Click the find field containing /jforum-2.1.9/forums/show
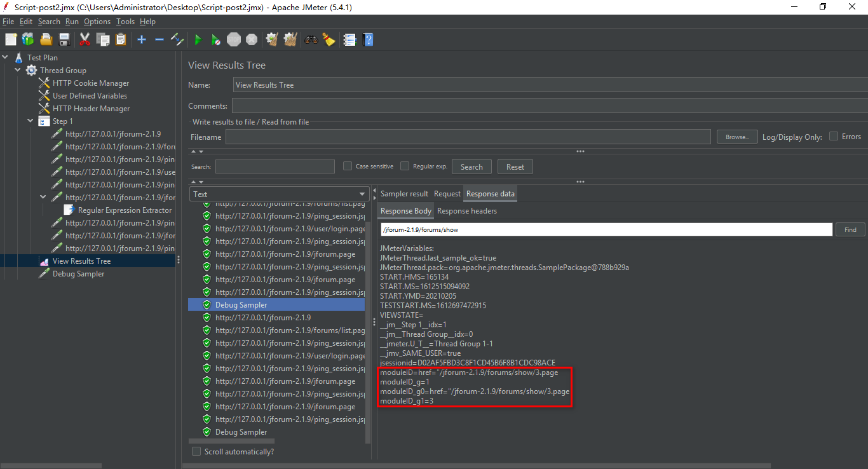Viewport: 868px width, 469px height. 606,229
